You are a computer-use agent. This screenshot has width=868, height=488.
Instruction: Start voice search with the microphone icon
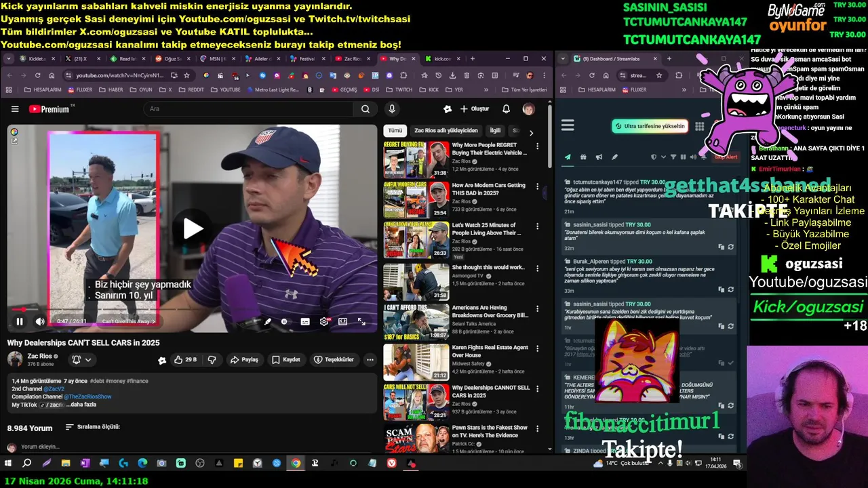pos(391,109)
